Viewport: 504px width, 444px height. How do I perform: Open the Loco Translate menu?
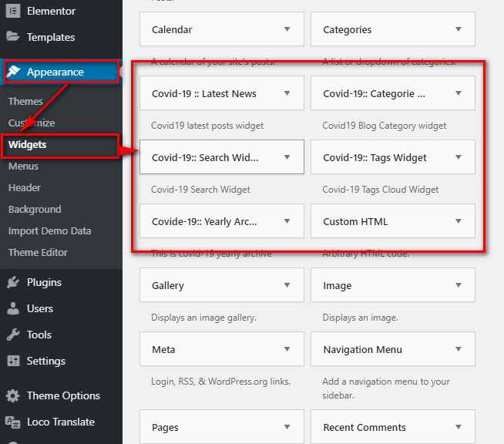(61, 422)
